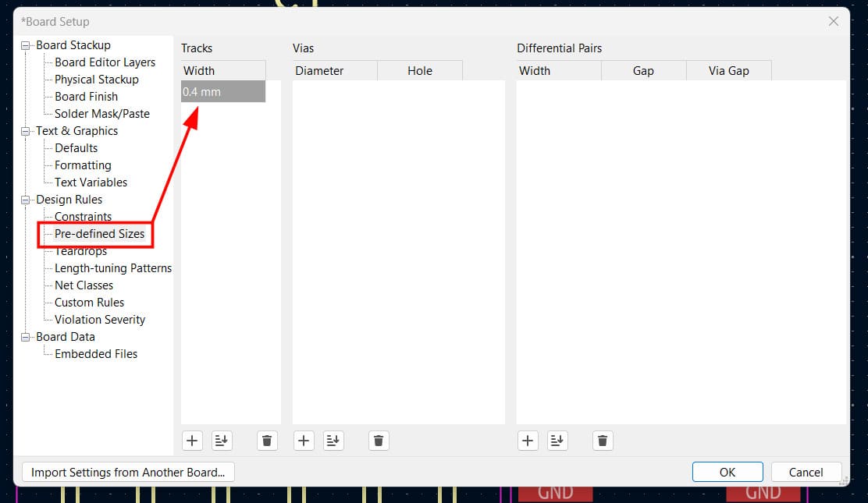868x503 pixels.
Task: Open Text Variables page
Action: pos(91,182)
